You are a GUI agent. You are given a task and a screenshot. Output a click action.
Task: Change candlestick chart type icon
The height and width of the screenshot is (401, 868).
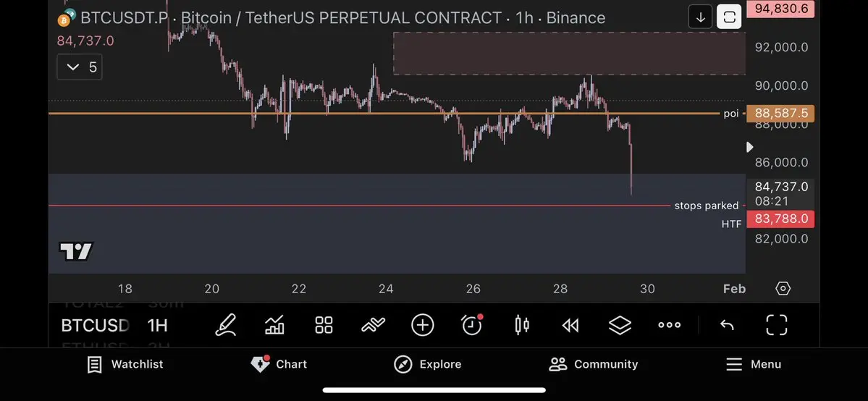click(x=521, y=325)
